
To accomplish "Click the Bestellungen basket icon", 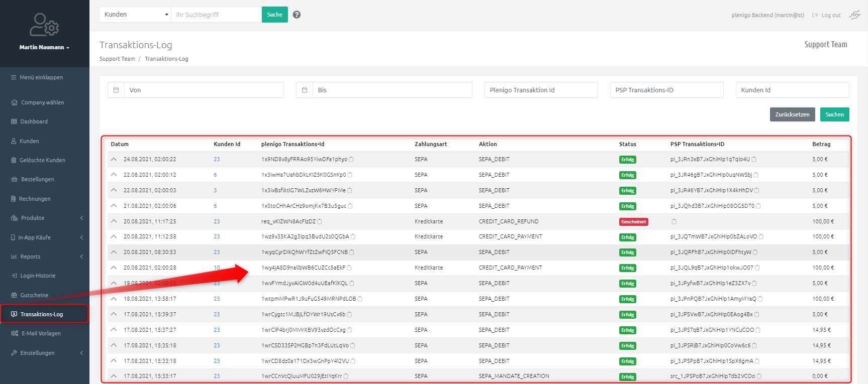I will click(14, 179).
